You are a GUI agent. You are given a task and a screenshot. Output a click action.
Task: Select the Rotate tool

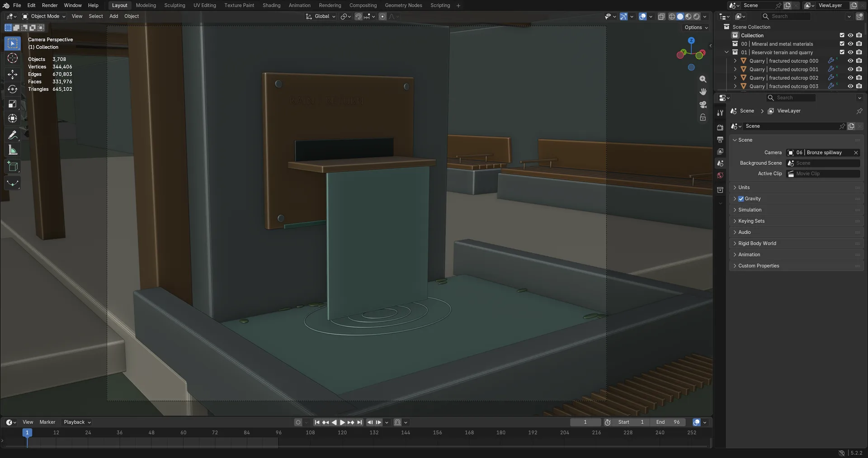coord(13,89)
